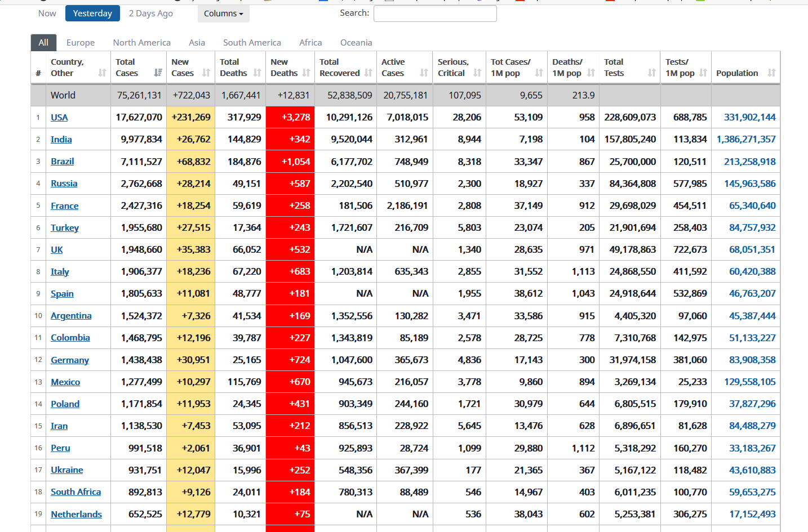
Task: Open the Columns dropdown
Action: coord(224,14)
